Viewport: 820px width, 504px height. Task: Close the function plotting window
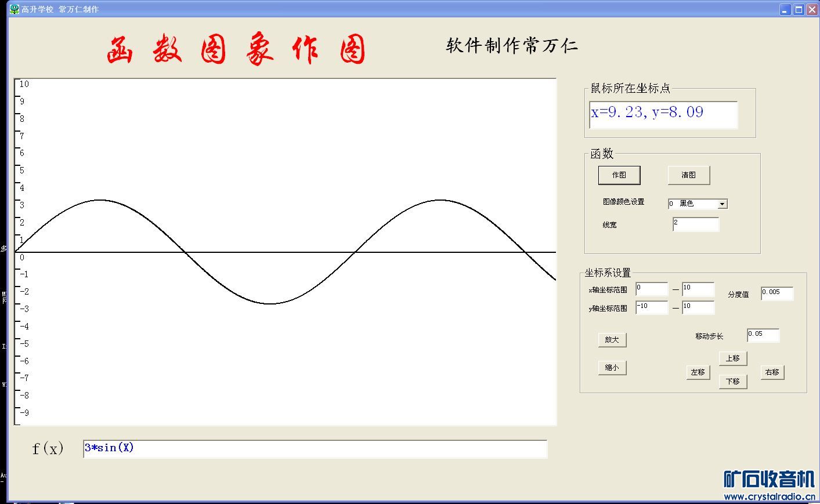pyautogui.click(x=811, y=9)
